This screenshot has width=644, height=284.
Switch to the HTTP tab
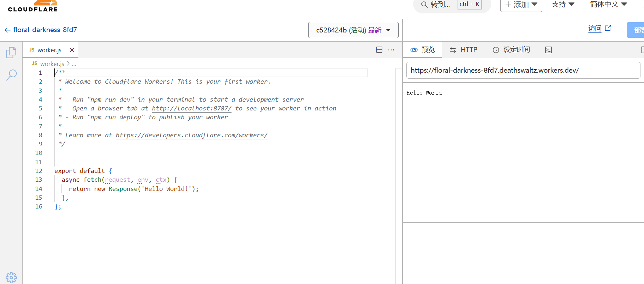[x=463, y=50]
